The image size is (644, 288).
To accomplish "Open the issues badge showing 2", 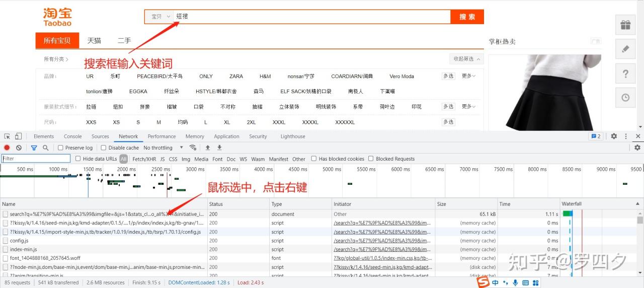I will click(x=596, y=136).
